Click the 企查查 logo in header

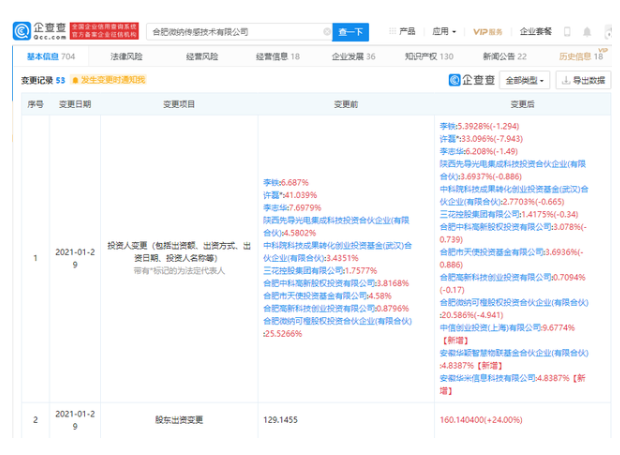point(40,32)
